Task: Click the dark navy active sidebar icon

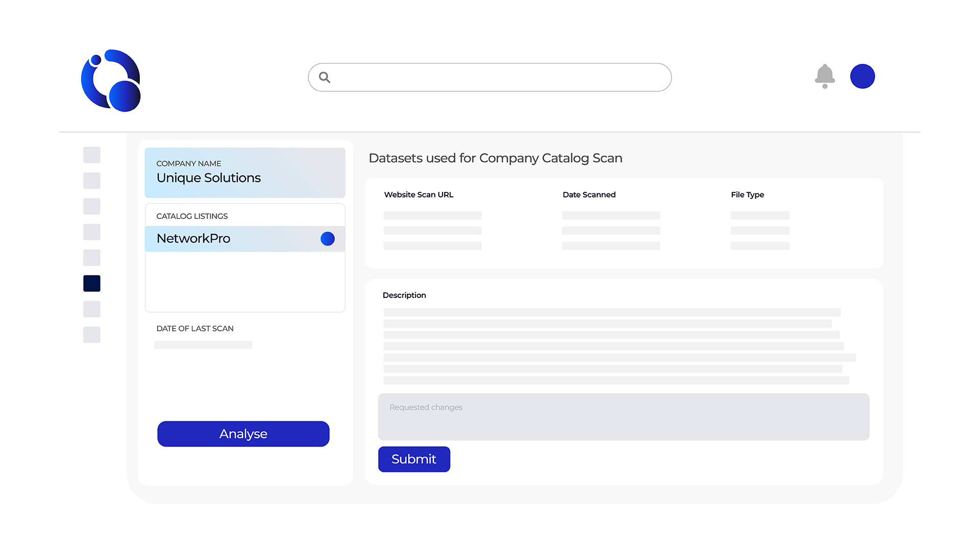Action: [92, 284]
